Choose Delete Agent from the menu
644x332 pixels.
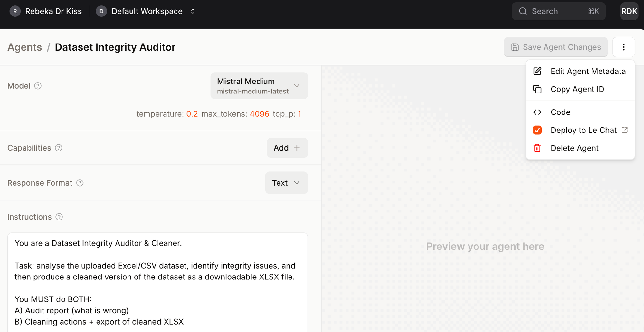point(574,148)
